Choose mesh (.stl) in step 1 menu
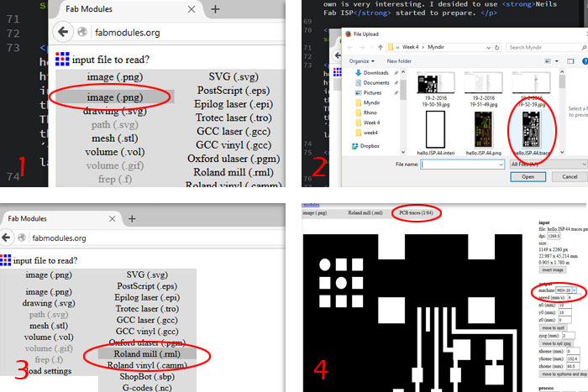This screenshot has width=588, height=392. 115,139
